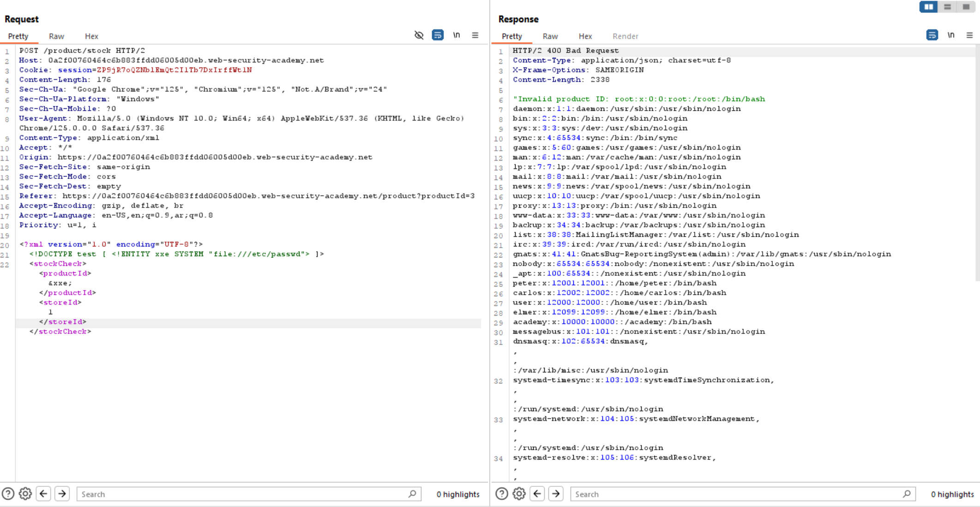Viewport: 980px width, 507px height.
Task: Go to next match in Response
Action: pyautogui.click(x=556, y=494)
